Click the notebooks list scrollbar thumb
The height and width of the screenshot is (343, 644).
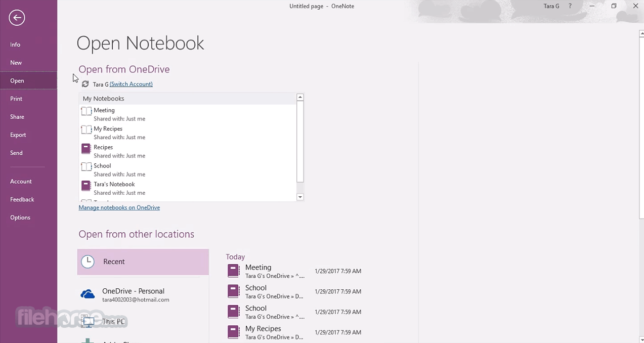point(300,141)
